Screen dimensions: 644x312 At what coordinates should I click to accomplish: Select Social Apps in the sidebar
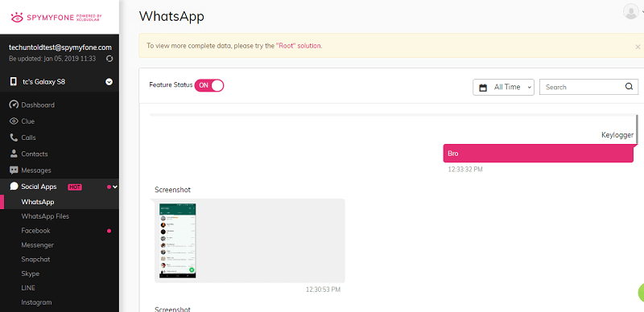click(x=39, y=187)
